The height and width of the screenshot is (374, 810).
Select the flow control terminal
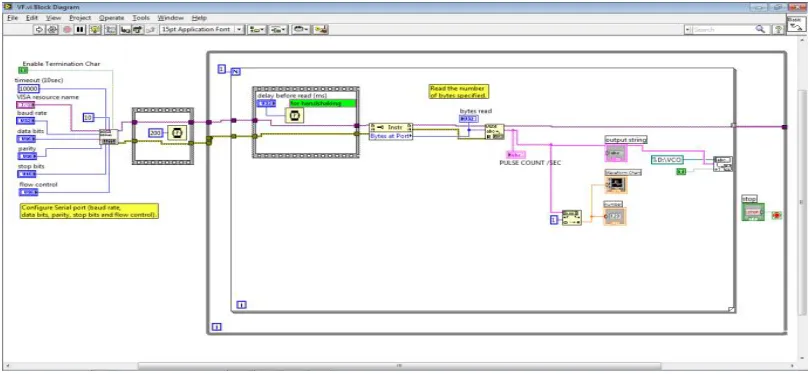(29, 192)
